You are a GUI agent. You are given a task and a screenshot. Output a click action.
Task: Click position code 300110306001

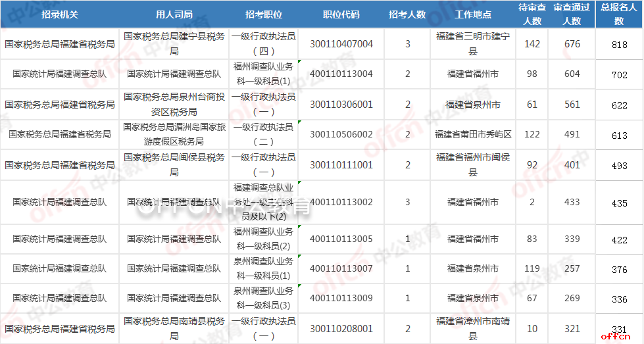click(341, 104)
